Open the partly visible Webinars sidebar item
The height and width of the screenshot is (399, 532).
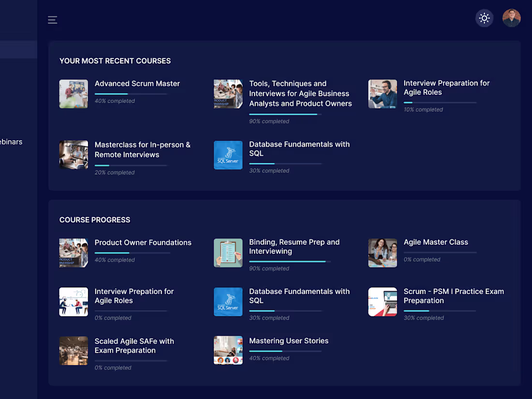pos(11,142)
